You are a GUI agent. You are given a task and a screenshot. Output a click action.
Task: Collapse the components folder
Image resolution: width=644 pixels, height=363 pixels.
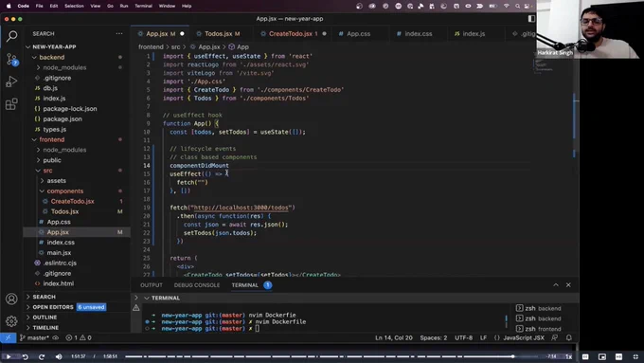click(77, 191)
